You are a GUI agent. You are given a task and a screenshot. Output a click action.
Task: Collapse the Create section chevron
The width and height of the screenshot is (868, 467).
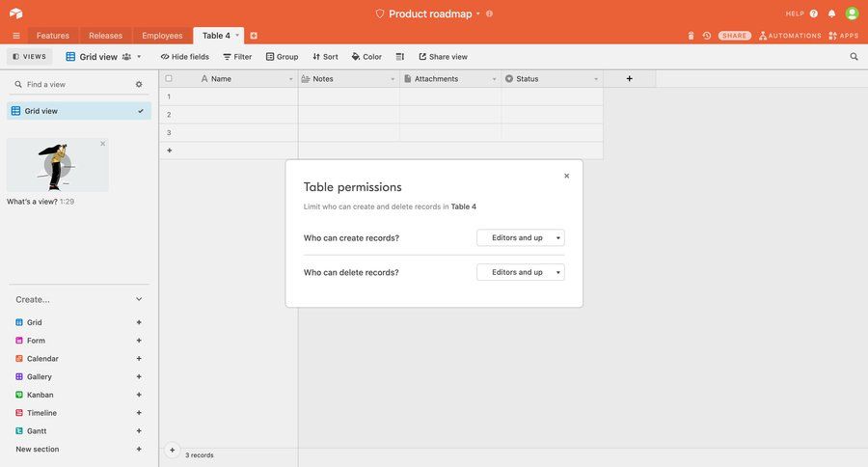pyautogui.click(x=139, y=299)
